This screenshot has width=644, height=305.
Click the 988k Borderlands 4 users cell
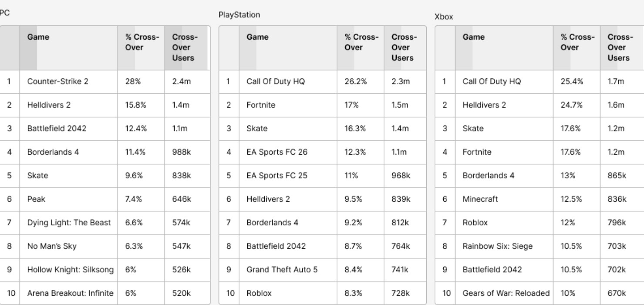pyautogui.click(x=187, y=152)
